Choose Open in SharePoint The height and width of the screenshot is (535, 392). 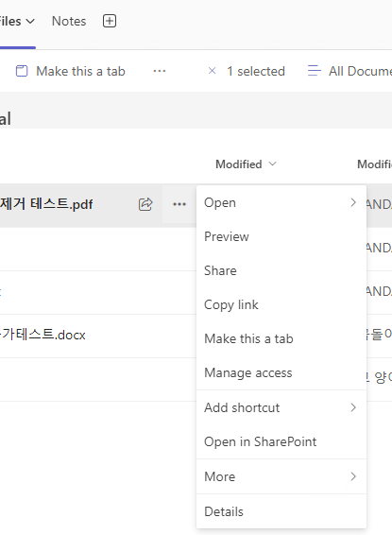(x=281, y=441)
